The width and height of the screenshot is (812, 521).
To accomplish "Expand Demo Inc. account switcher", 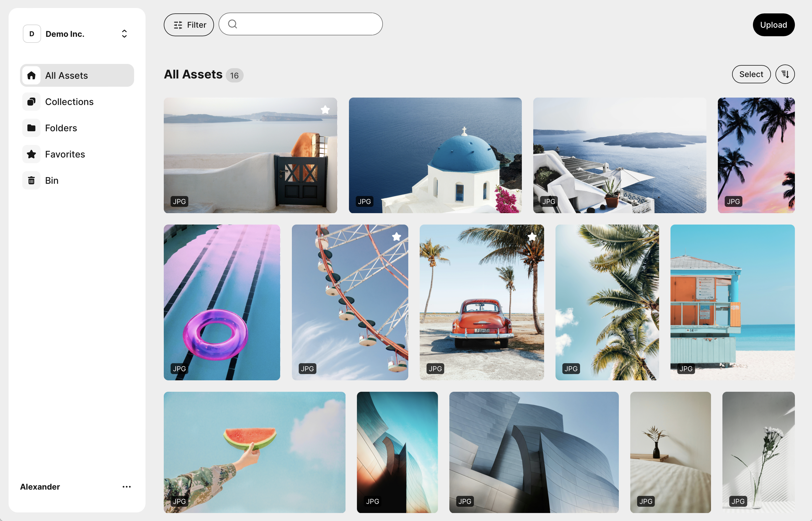I will tap(124, 33).
